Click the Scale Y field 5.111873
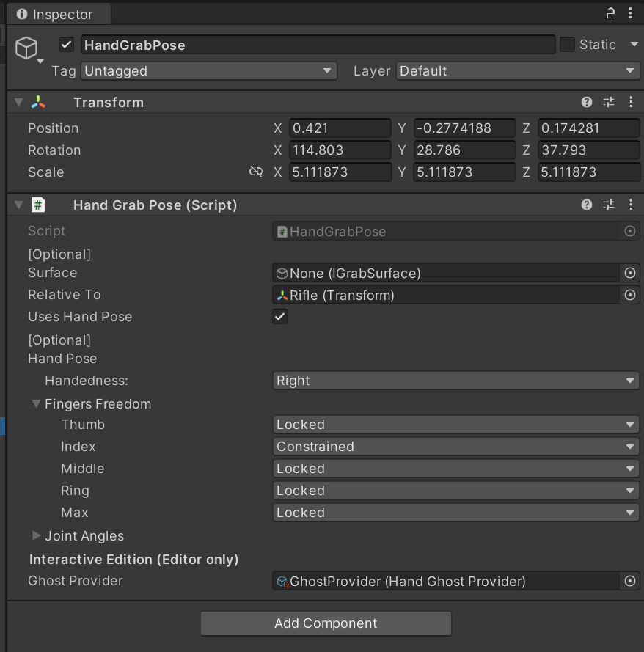 (x=464, y=172)
